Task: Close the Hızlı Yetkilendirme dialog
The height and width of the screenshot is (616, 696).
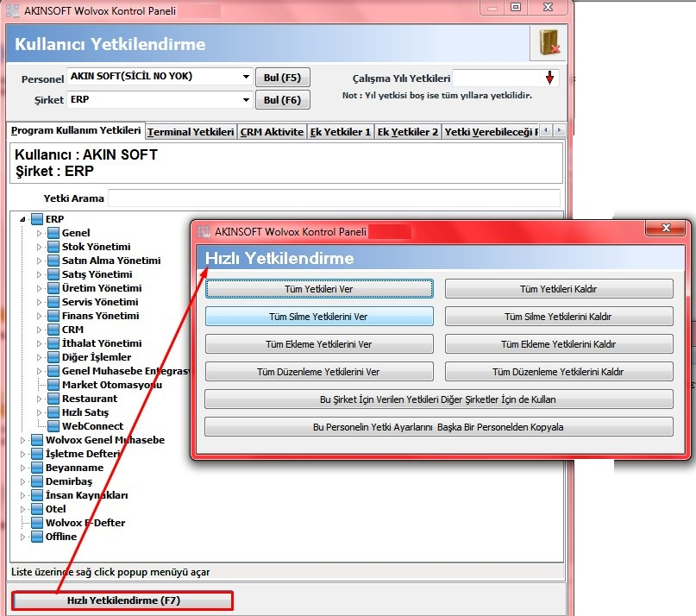Action: pos(666,228)
